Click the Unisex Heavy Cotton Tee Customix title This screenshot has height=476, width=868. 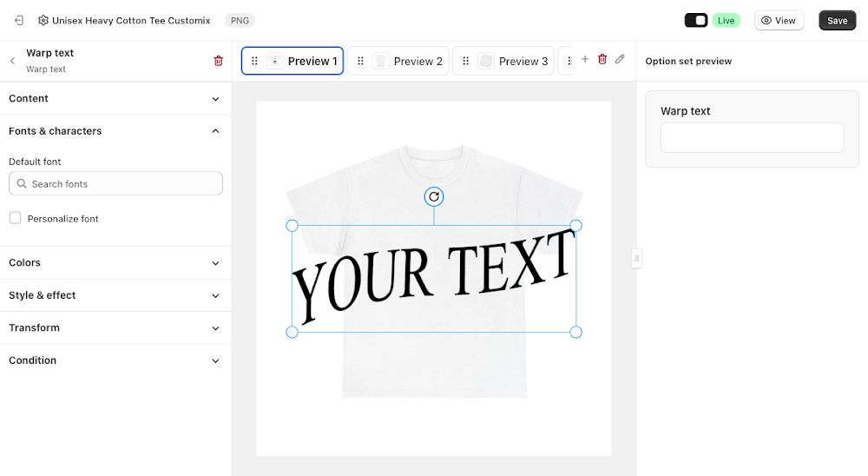131,21
